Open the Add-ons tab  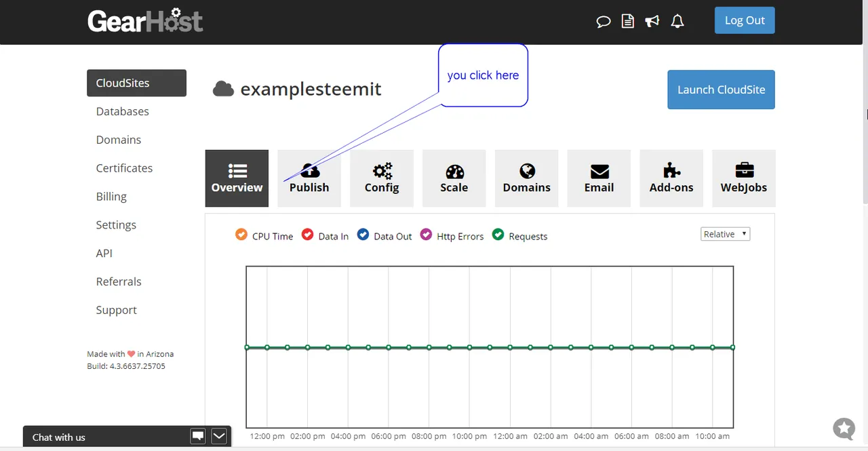(x=671, y=178)
